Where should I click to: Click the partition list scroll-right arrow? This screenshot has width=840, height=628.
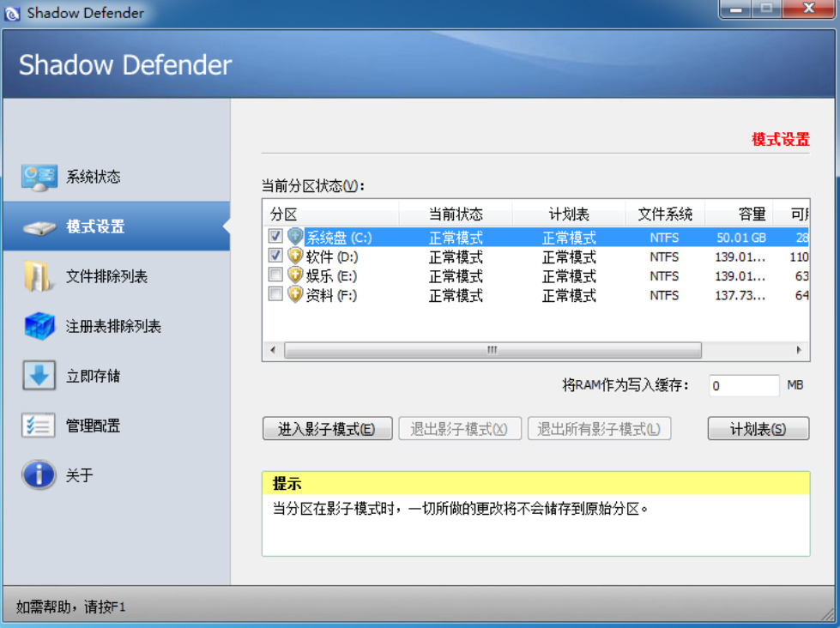click(x=799, y=350)
